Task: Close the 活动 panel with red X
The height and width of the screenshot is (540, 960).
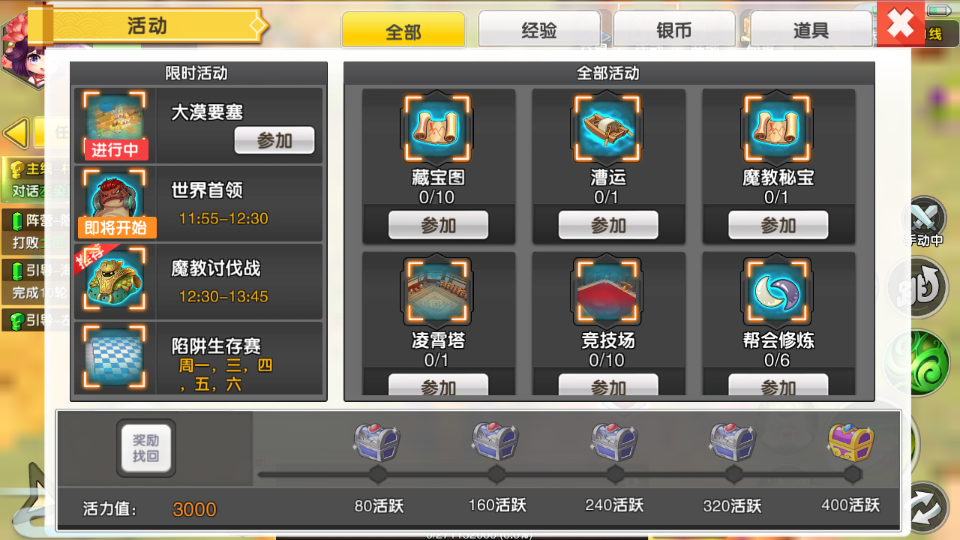Action: [x=901, y=24]
